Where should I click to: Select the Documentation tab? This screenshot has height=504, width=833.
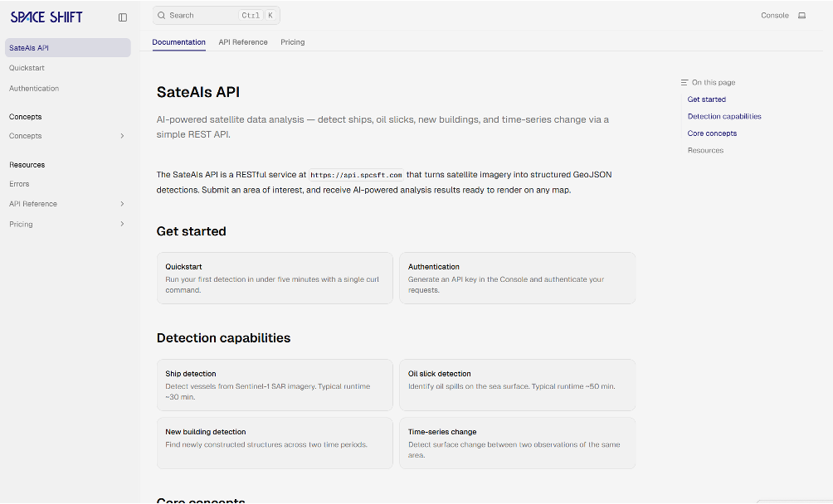click(x=179, y=42)
